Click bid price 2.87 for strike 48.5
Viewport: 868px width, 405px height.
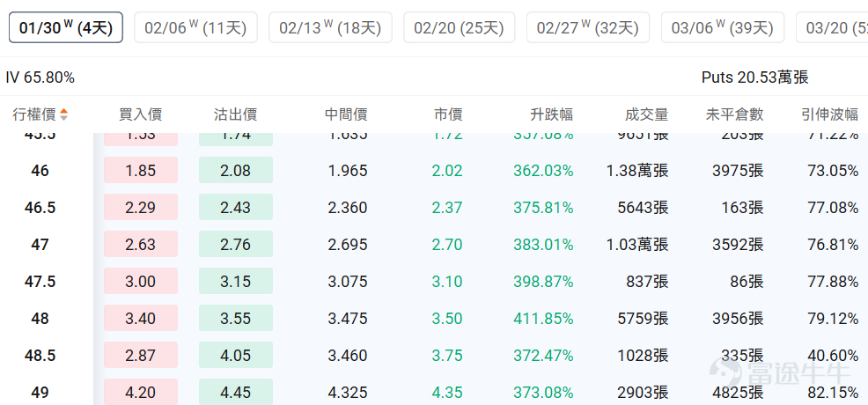pos(141,355)
